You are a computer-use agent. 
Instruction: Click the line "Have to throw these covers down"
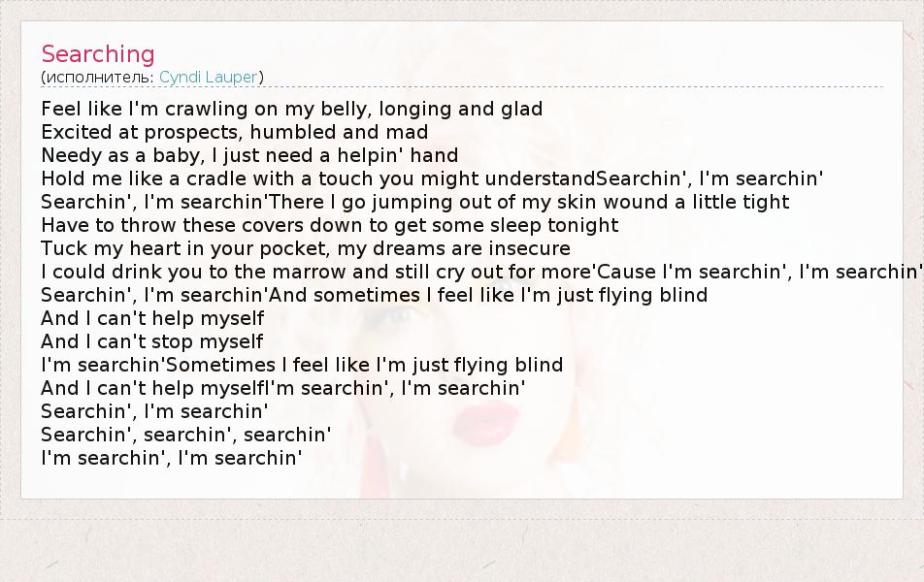click(329, 225)
